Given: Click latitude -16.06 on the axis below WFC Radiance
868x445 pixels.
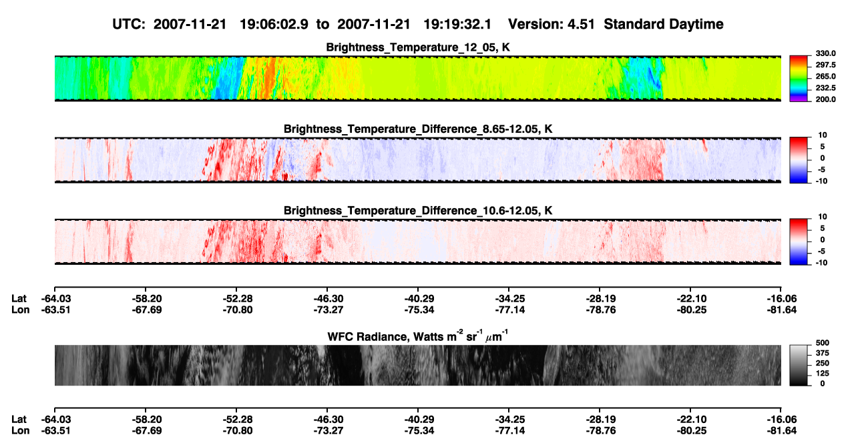Looking at the screenshot, I should 781,419.
